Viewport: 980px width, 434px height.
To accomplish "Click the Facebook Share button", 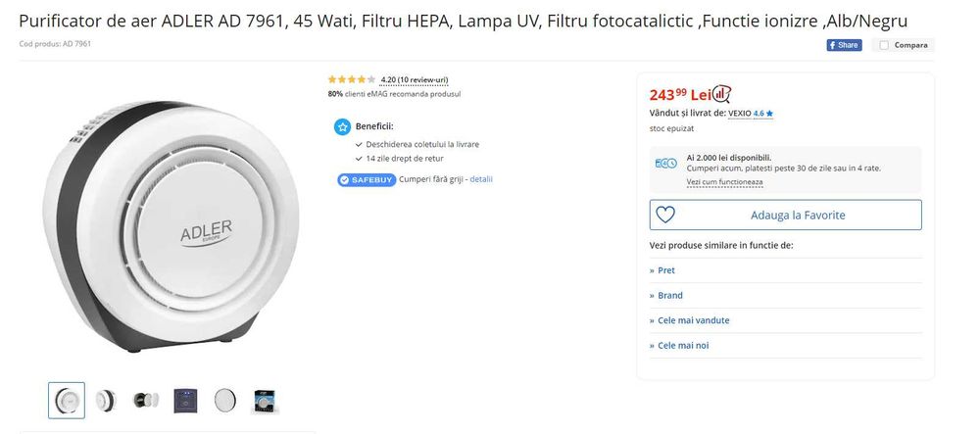I will click(844, 45).
